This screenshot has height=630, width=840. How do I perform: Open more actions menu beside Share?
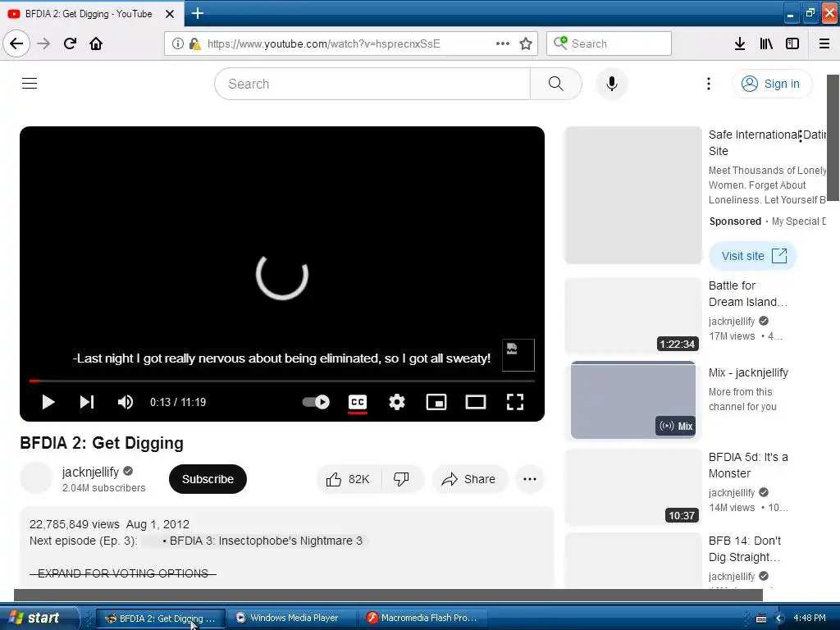(530, 479)
